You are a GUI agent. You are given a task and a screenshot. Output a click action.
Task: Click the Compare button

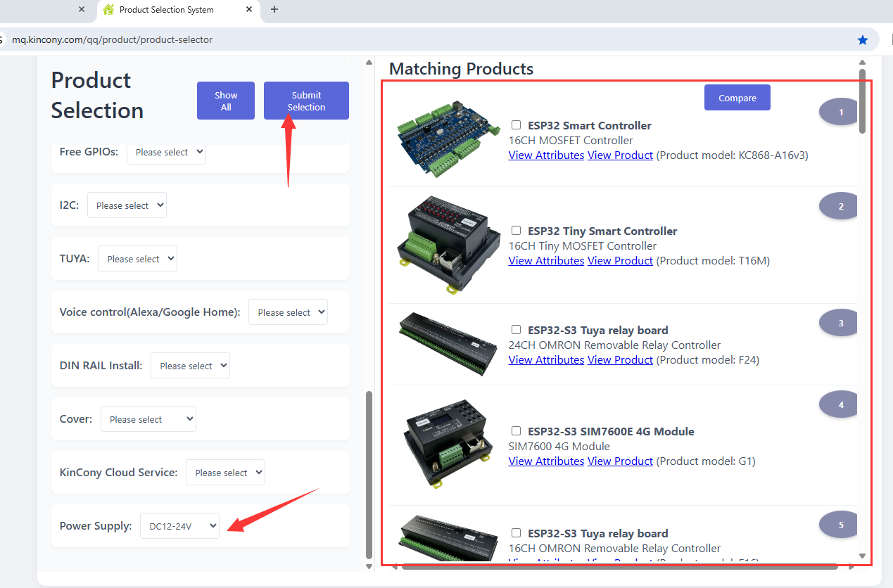737,98
